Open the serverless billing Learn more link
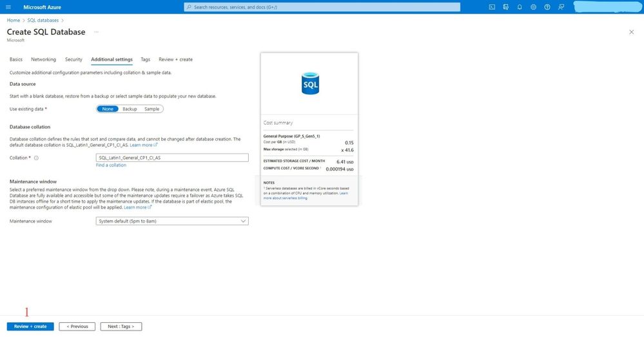Viewport: 644px width, 337px height. tap(306, 196)
